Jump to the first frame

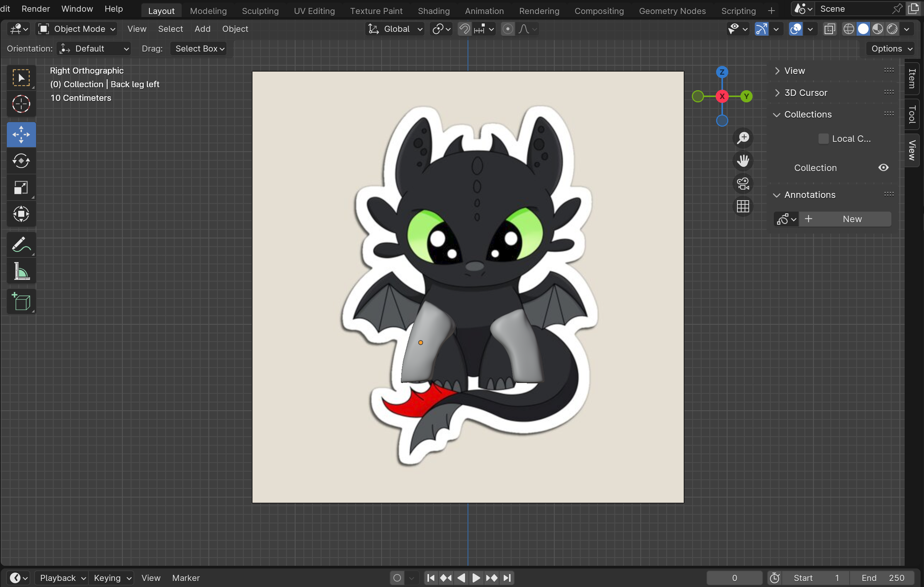pyautogui.click(x=431, y=578)
